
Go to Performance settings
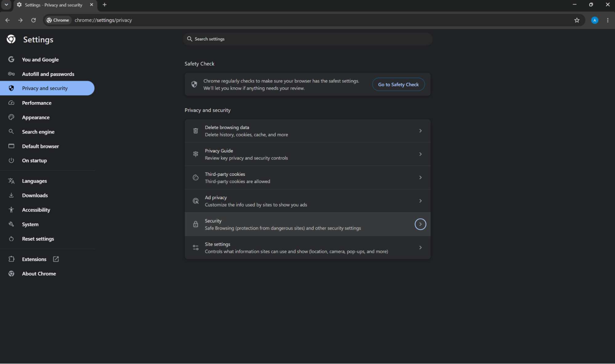[x=47, y=103]
